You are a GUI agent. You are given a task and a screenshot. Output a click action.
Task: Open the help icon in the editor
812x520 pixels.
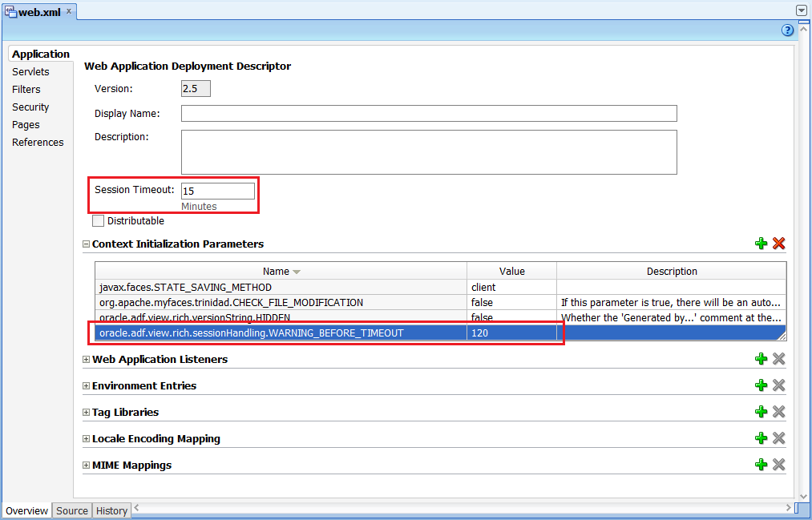[x=786, y=30]
